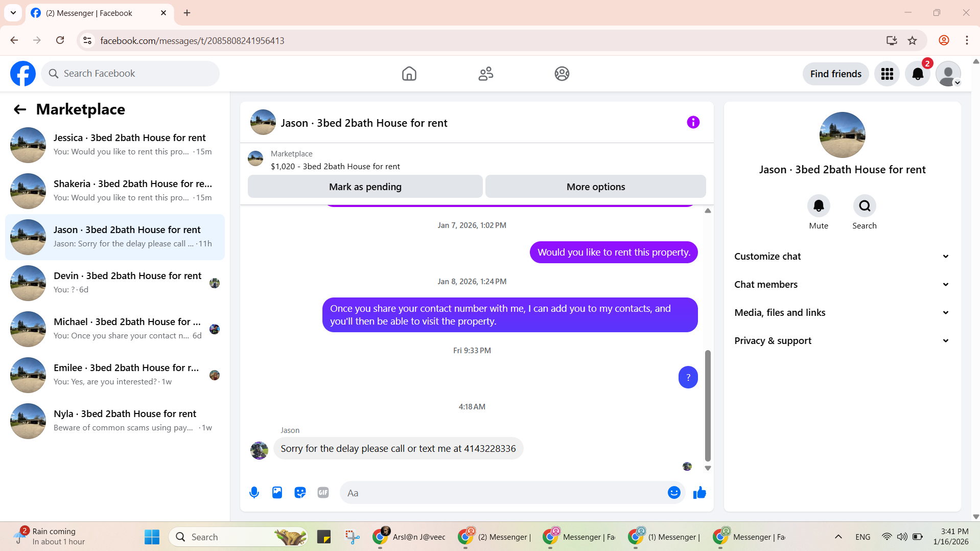Close the Messenger browser tab
This screenshot has width=980, height=551.
click(164, 13)
